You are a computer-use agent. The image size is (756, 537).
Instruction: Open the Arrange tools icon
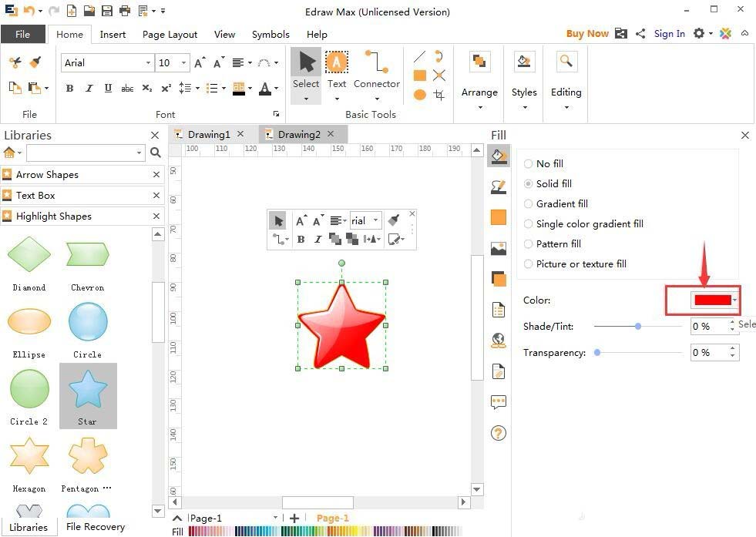[x=479, y=62]
